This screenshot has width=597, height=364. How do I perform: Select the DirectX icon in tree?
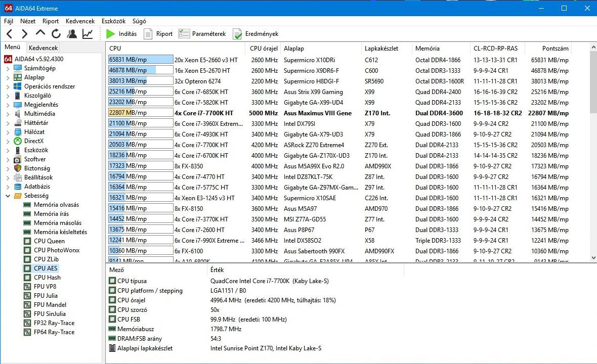(x=18, y=141)
